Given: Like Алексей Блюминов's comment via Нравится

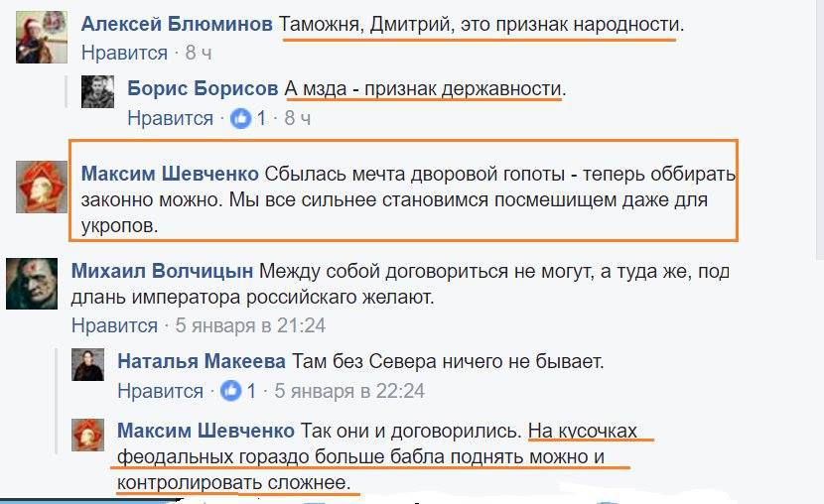Looking at the screenshot, I should 124,52.
